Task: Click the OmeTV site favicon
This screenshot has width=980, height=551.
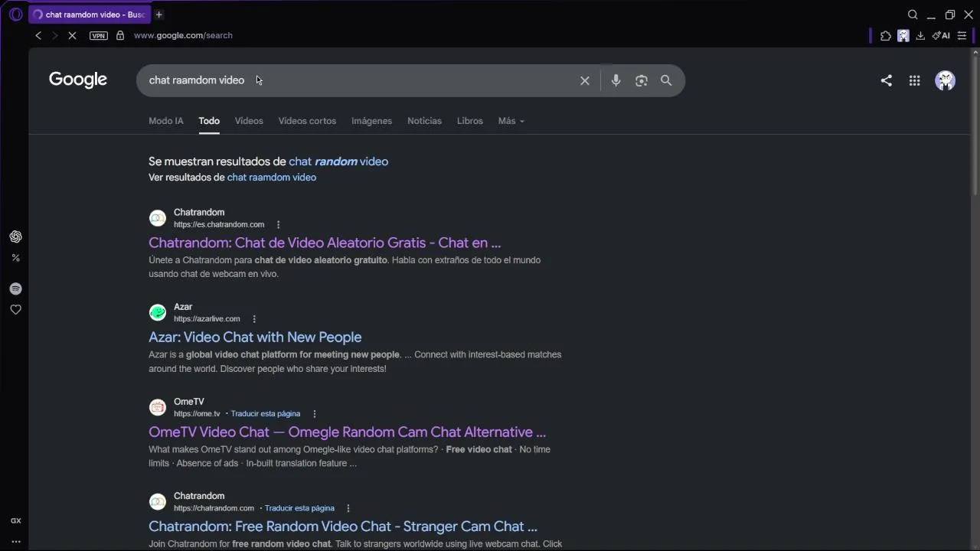Action: click(x=158, y=407)
